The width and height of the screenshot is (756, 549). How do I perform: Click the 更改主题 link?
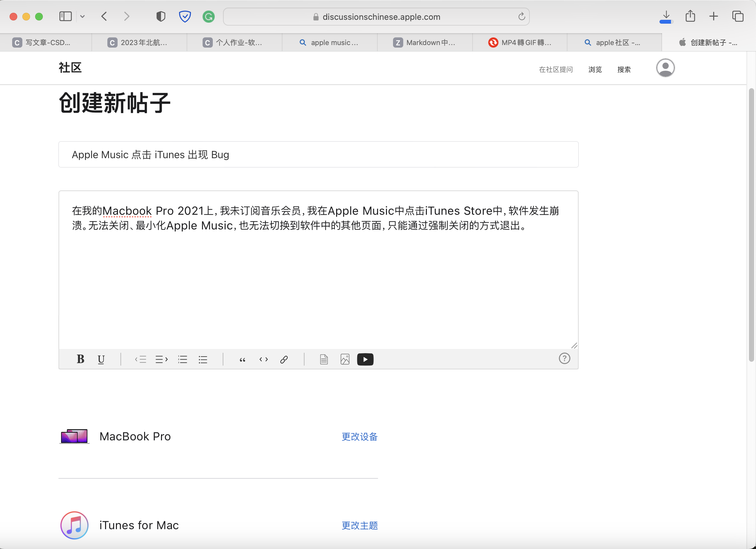(359, 525)
